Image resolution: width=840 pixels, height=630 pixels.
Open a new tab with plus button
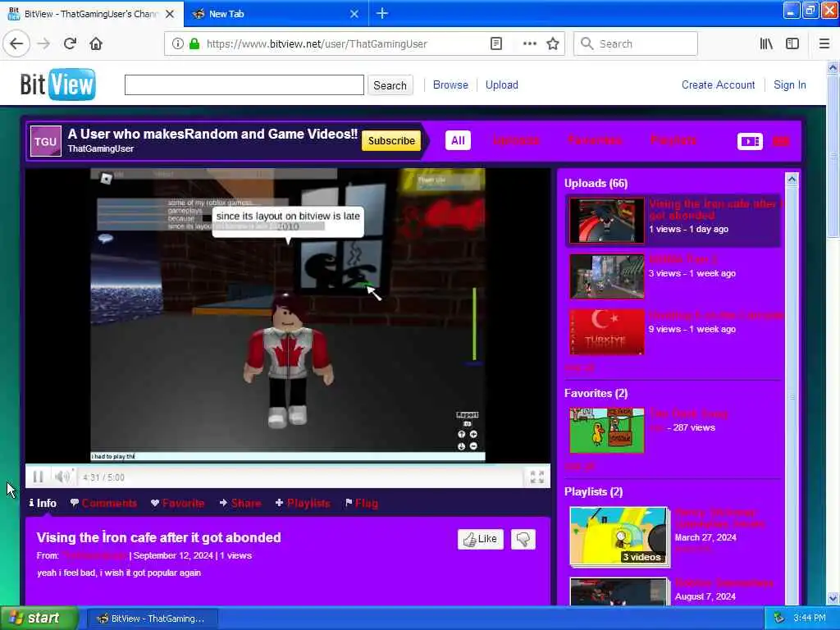pos(382,13)
